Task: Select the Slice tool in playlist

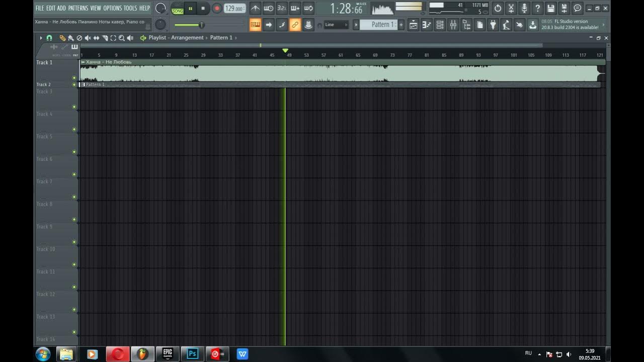Action: (x=105, y=38)
